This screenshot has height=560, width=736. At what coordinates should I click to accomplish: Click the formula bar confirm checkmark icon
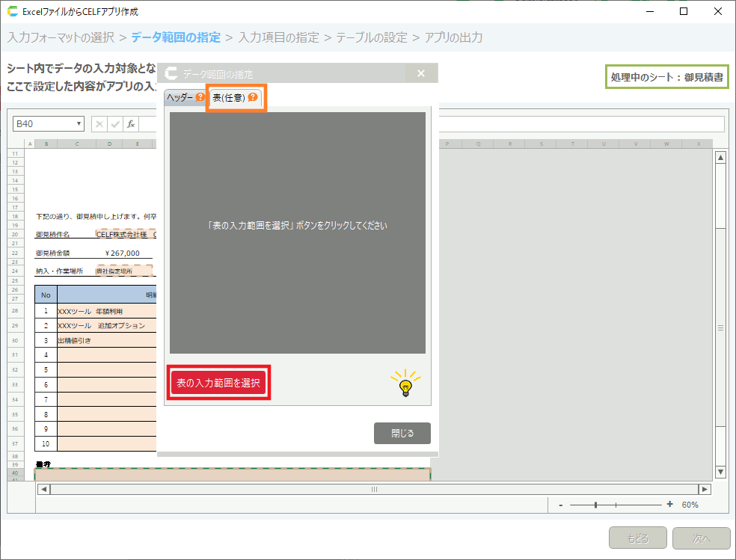pos(115,124)
